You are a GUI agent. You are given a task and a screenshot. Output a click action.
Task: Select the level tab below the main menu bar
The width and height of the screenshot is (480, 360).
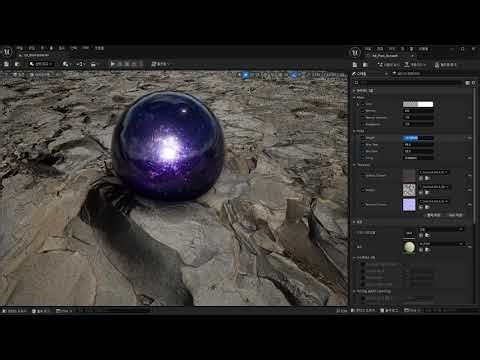35,55
